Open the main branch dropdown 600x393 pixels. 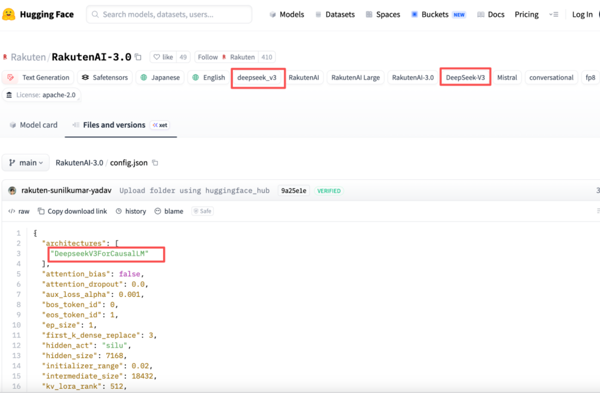pyautogui.click(x=26, y=163)
